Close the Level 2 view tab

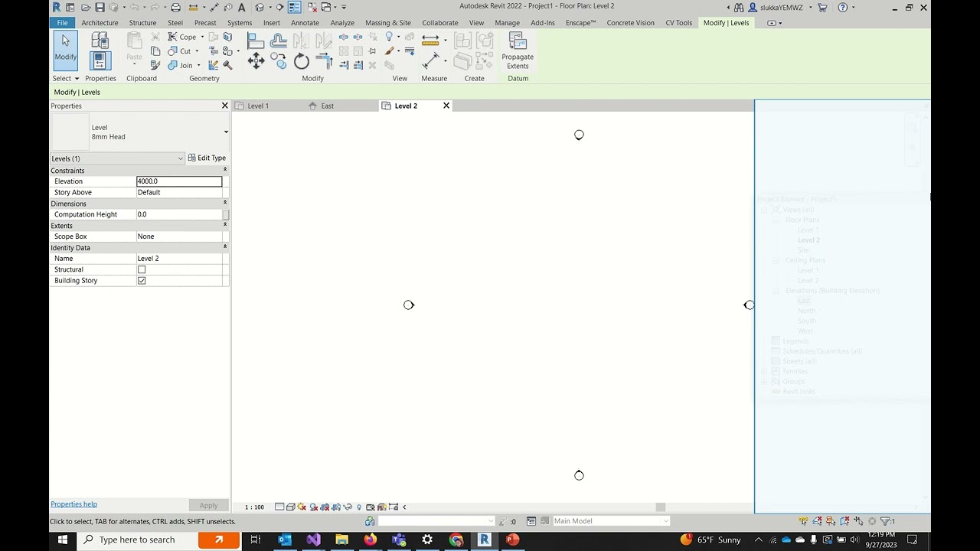coord(446,106)
